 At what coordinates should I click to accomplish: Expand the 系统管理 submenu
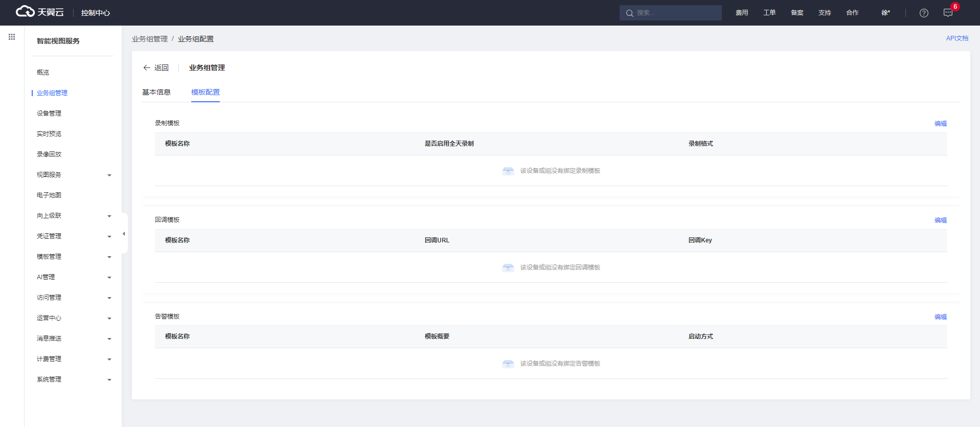click(73, 379)
